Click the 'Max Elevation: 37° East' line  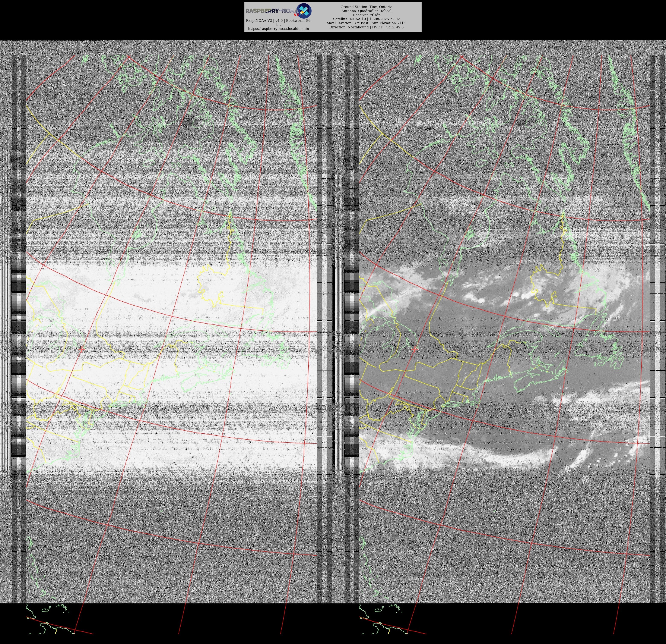[366, 23]
